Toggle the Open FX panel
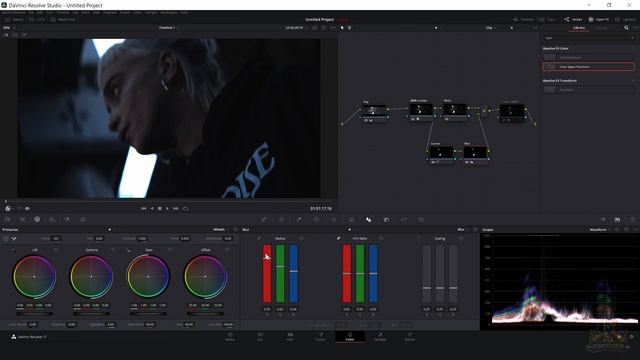Viewport: 640px width, 360px height. [599, 20]
